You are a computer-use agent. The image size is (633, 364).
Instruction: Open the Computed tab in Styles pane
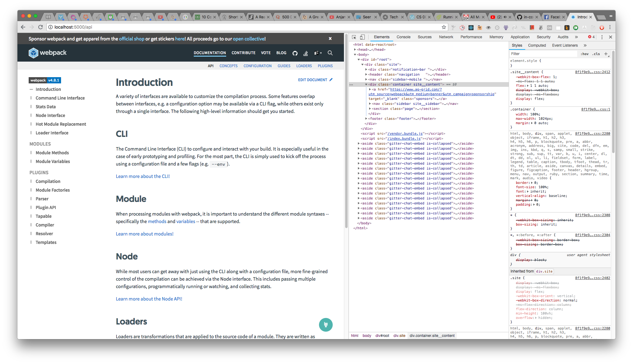click(537, 45)
